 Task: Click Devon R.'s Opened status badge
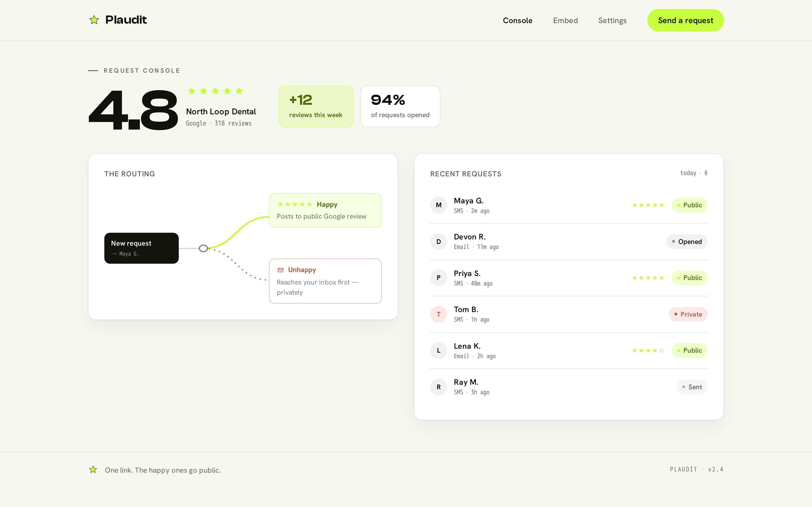[x=687, y=241]
